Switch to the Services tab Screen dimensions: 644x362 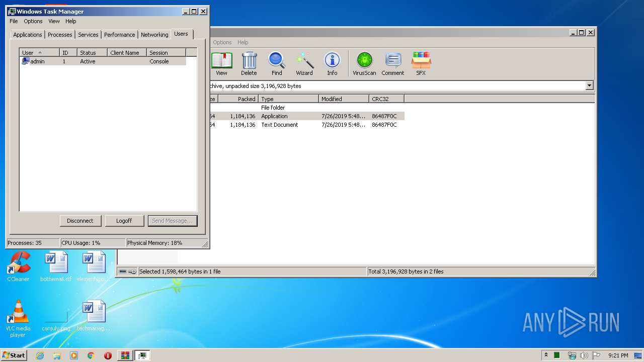(88, 35)
